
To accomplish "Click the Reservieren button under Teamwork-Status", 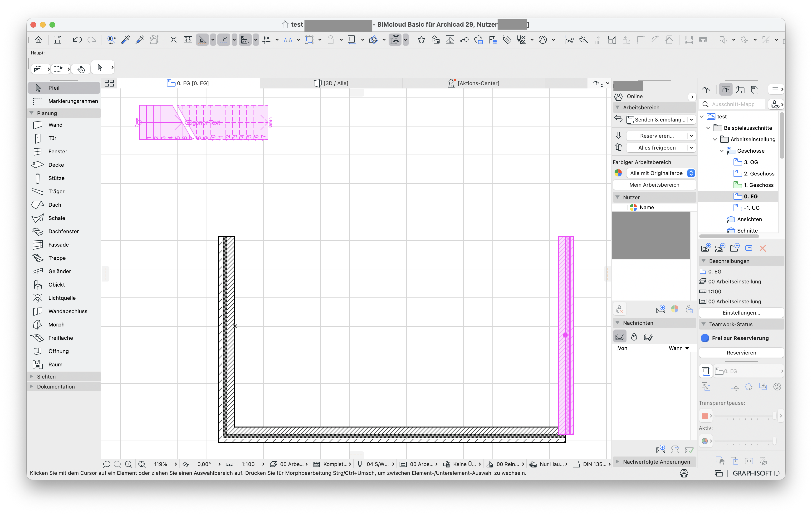I will coord(741,353).
